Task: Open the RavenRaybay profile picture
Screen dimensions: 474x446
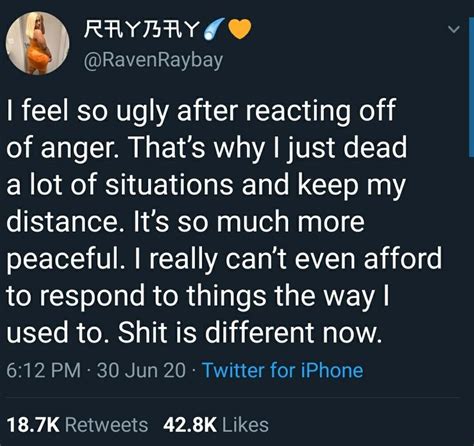Action: coord(37,43)
